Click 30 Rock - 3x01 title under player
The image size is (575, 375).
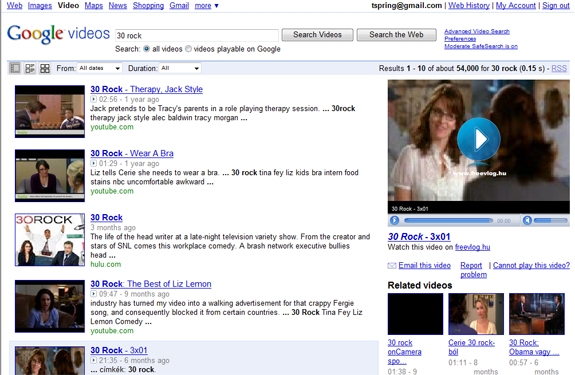pyautogui.click(x=419, y=237)
